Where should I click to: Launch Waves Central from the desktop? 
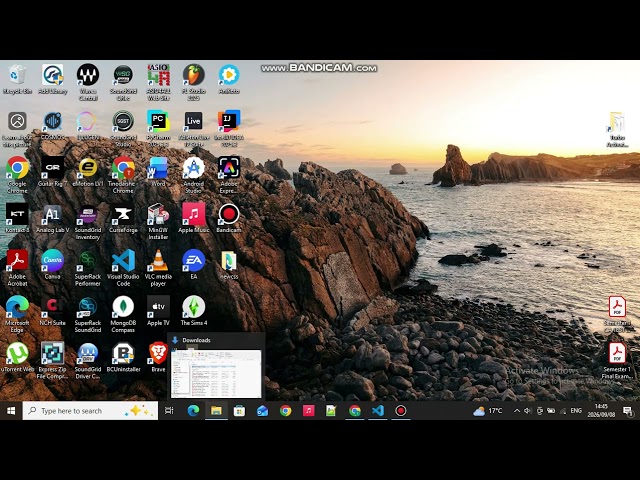88,82
